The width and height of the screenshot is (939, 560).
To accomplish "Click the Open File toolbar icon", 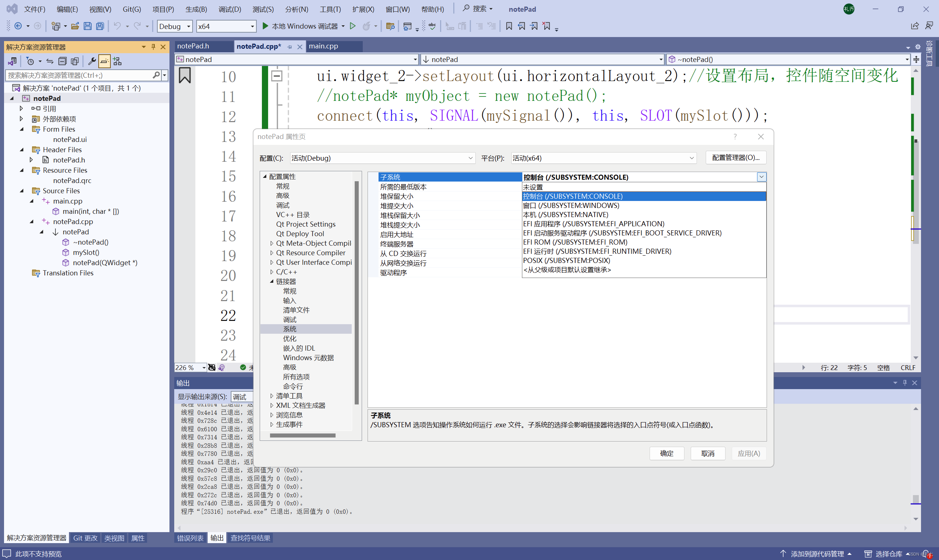I will (75, 26).
